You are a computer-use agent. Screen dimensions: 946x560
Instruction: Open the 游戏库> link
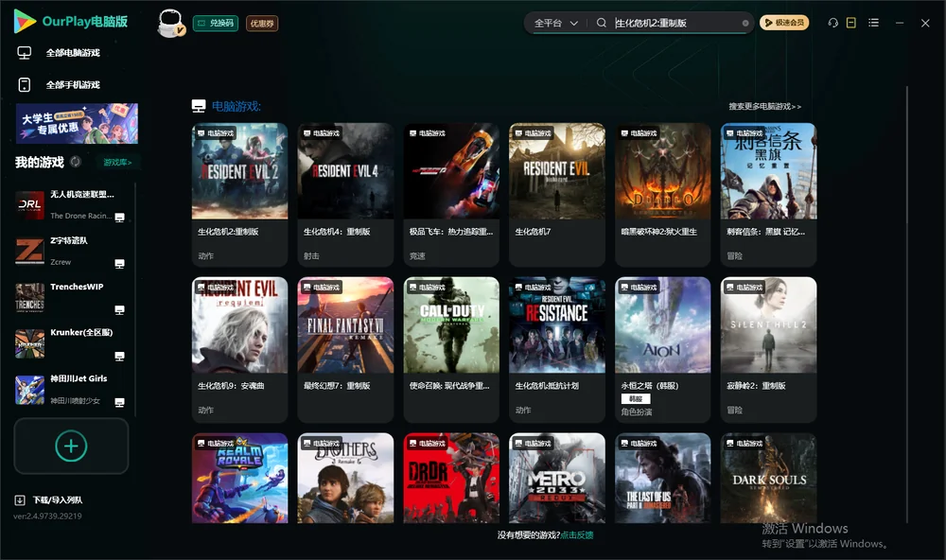pos(117,163)
